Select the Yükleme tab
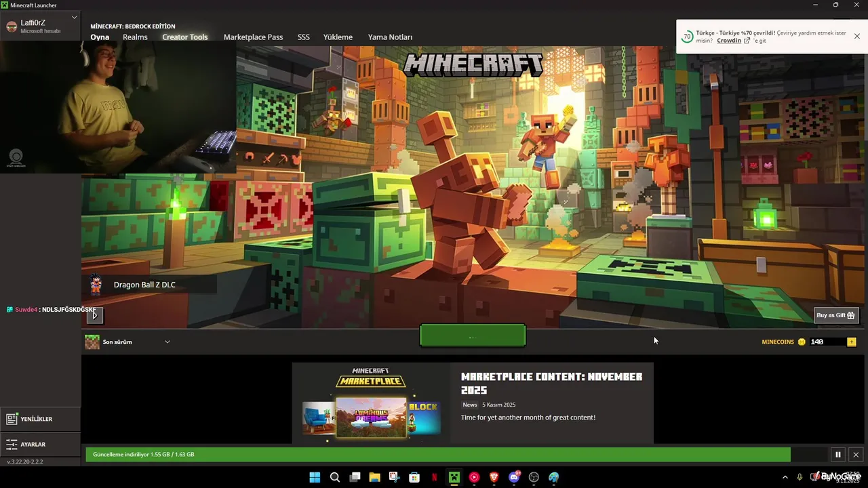The image size is (868, 488). (x=338, y=37)
